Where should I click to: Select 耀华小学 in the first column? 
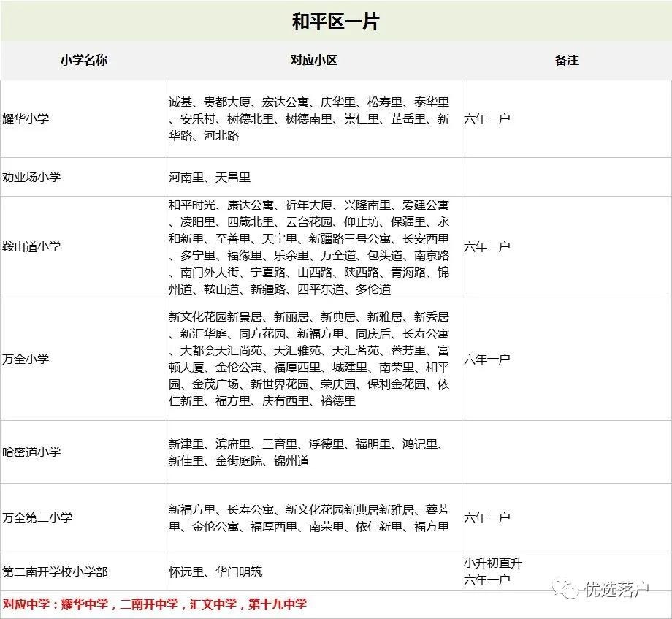click(x=28, y=117)
